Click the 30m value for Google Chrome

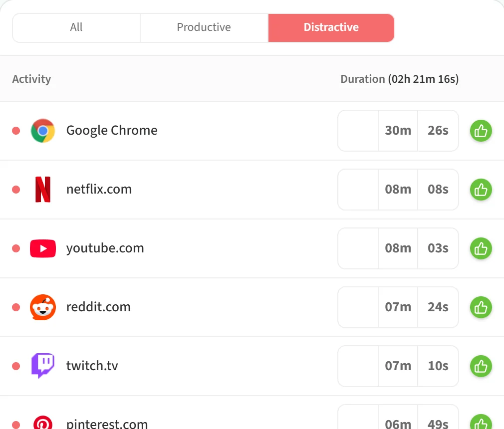coord(398,131)
